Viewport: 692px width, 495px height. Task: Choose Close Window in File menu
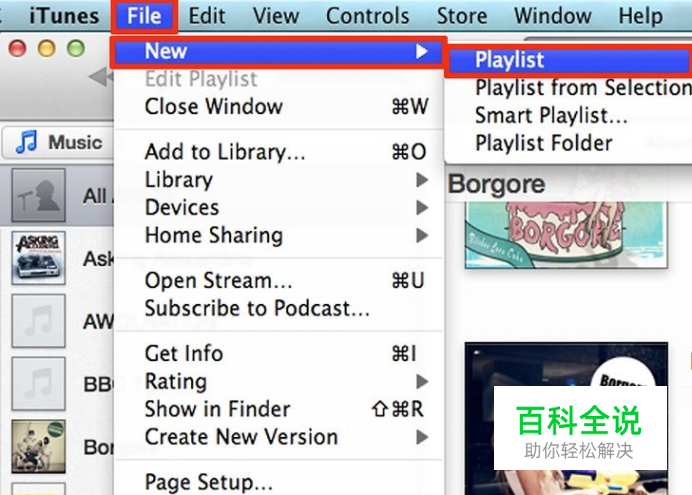278,106
